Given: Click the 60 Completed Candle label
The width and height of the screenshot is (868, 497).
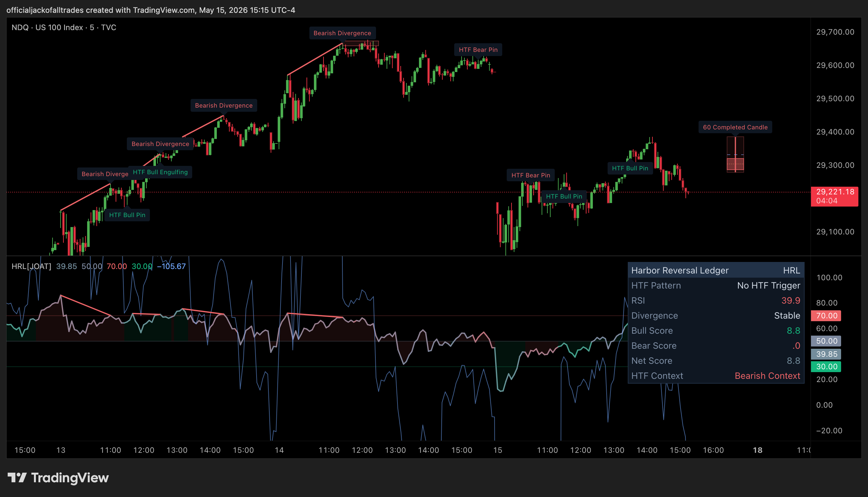Looking at the screenshot, I should (x=735, y=127).
